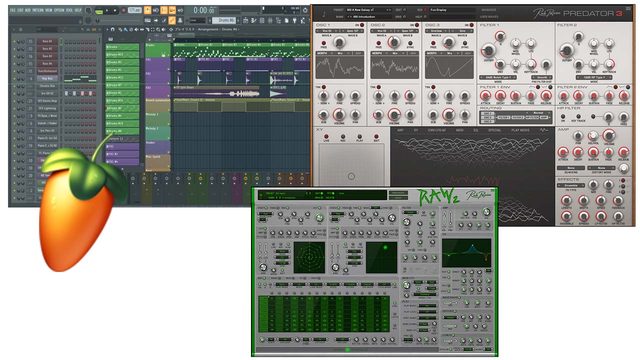Open the PATTERNS menu in FL Studio

[x=38, y=10]
